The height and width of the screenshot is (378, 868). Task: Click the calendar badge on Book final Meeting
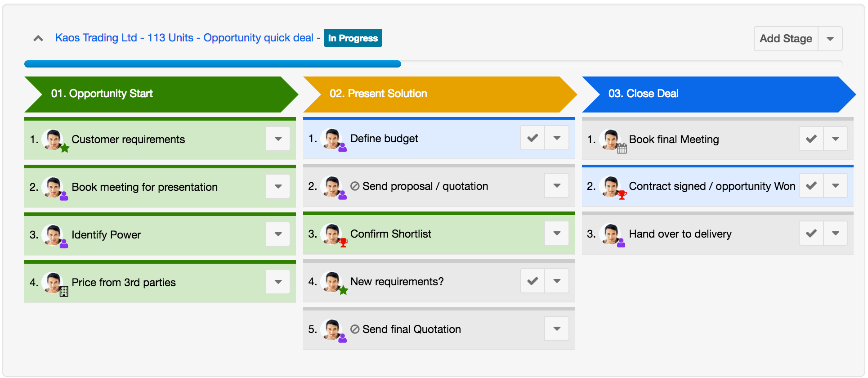622,148
